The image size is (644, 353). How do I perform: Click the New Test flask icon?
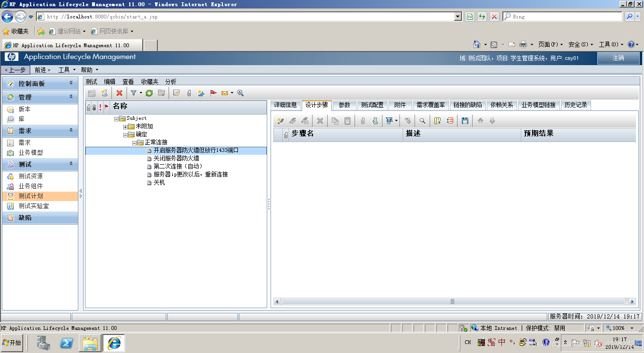click(x=104, y=93)
